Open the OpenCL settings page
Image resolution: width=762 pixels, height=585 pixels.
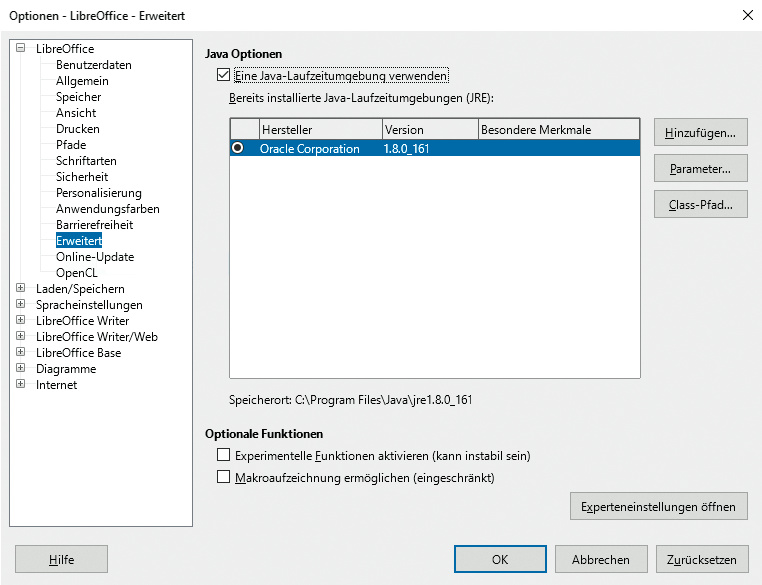[76, 273]
